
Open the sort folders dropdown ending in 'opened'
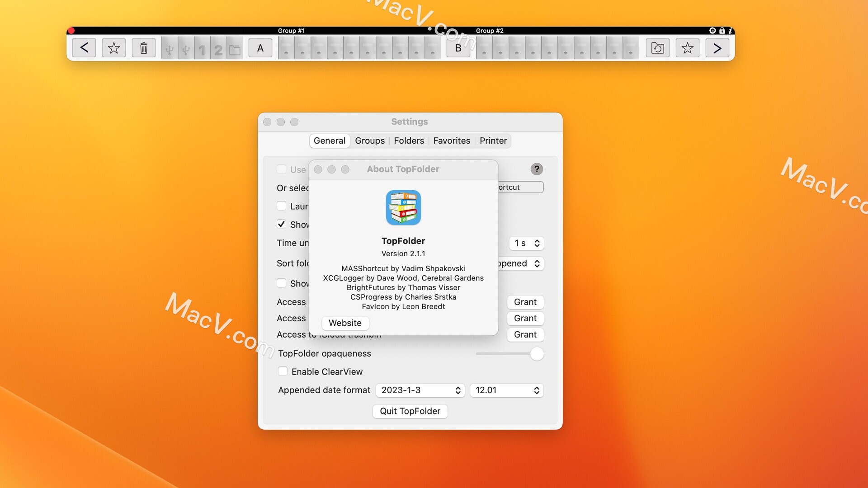coord(521,263)
